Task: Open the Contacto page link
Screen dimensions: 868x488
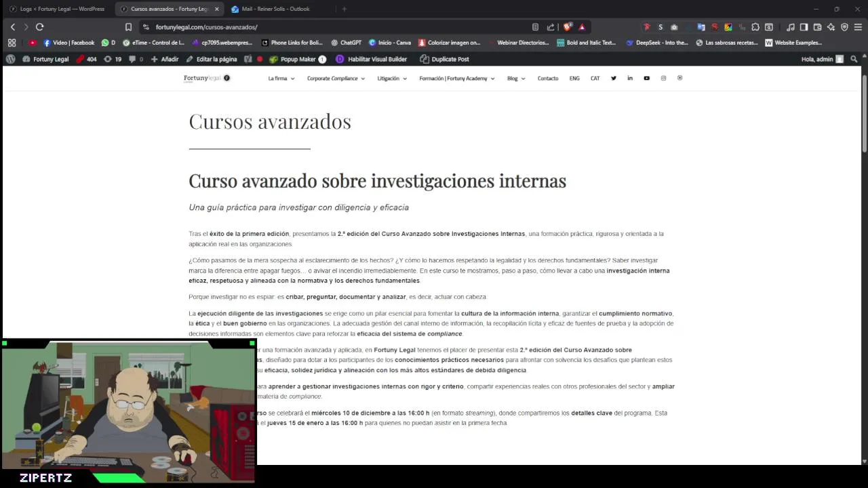Action: (x=548, y=79)
